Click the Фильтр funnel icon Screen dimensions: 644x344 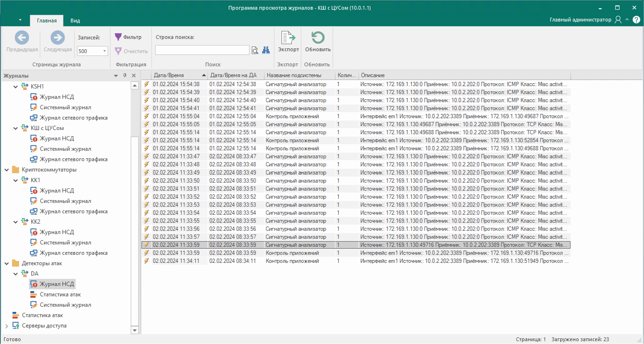point(118,37)
